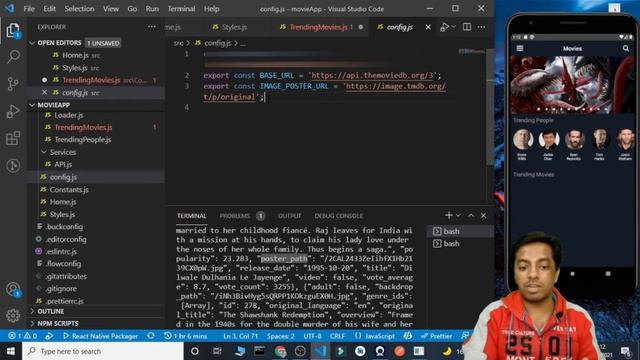This screenshot has width=640, height=360.
Task: Open the Run menu
Action: point(152,9)
